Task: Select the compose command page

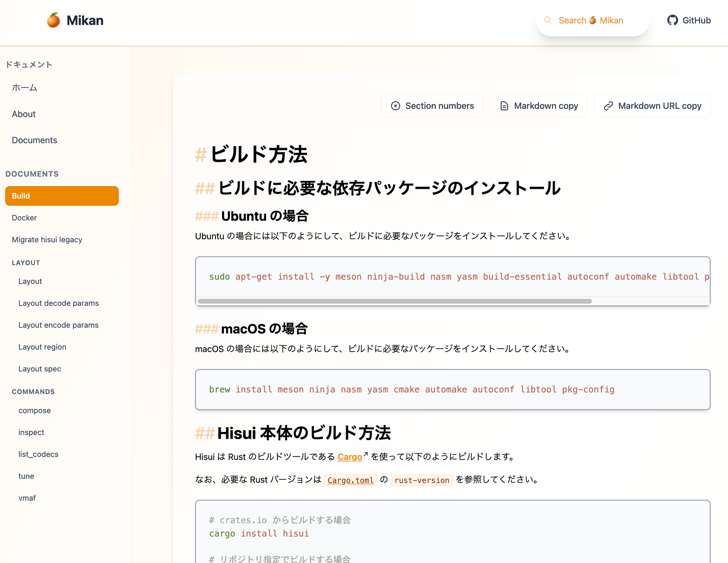Action: click(x=35, y=410)
